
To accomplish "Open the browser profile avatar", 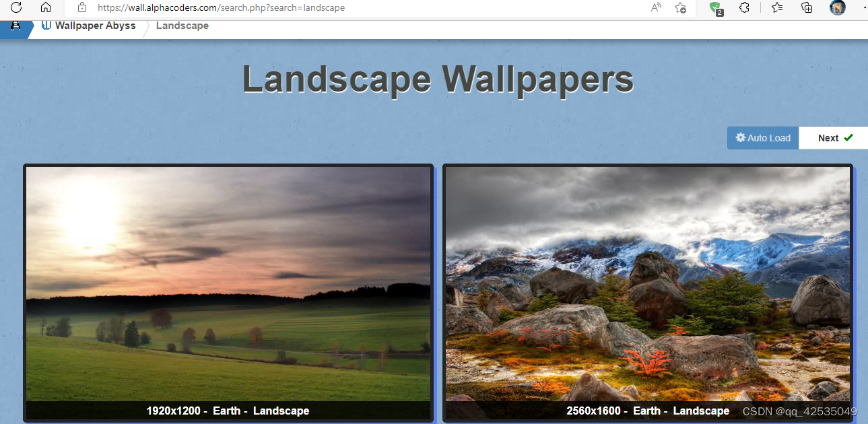I will point(837,8).
